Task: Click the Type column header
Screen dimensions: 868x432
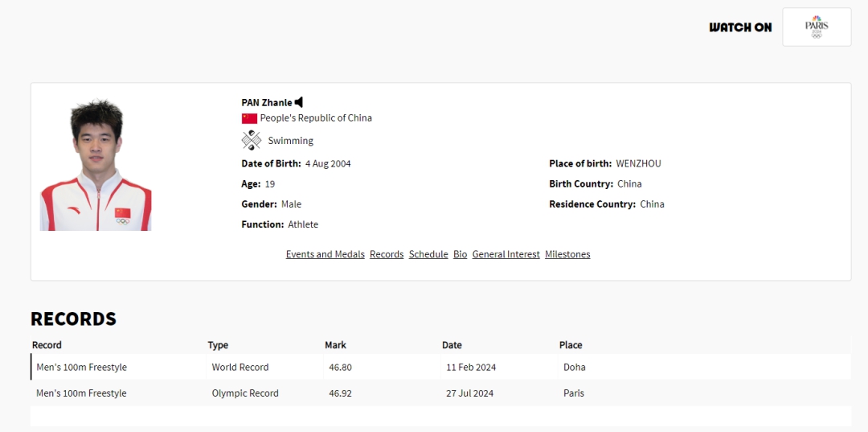Action: (218, 345)
